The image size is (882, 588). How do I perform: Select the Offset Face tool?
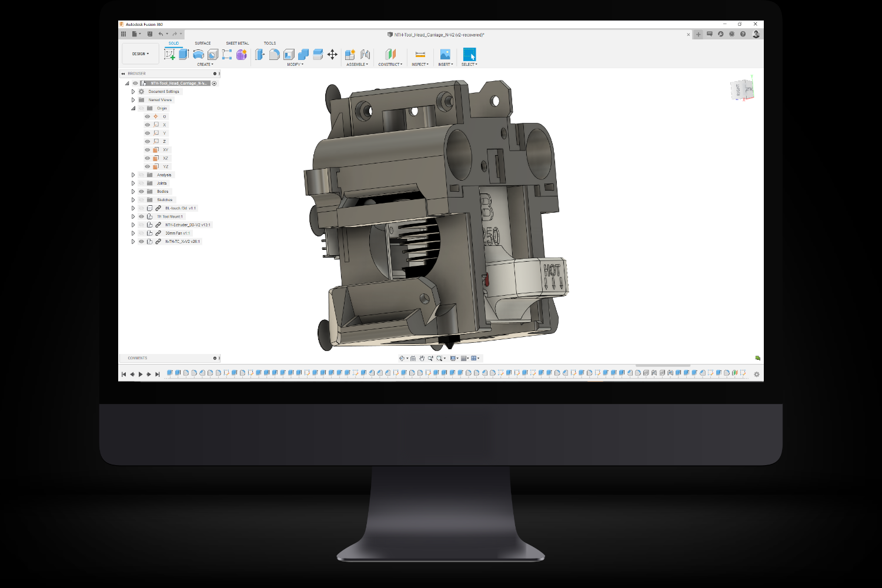(318, 54)
